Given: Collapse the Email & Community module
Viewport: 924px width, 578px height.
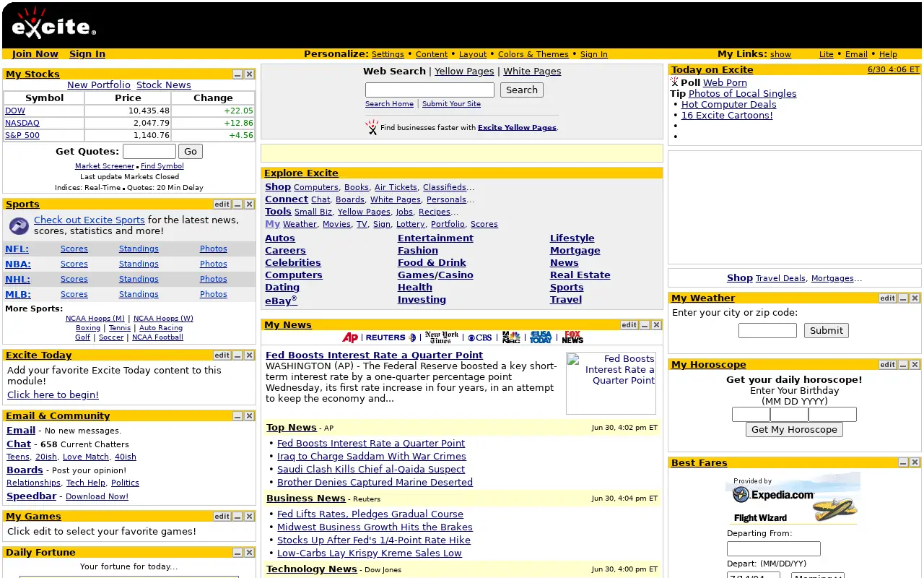Looking at the screenshot, I should [237, 416].
